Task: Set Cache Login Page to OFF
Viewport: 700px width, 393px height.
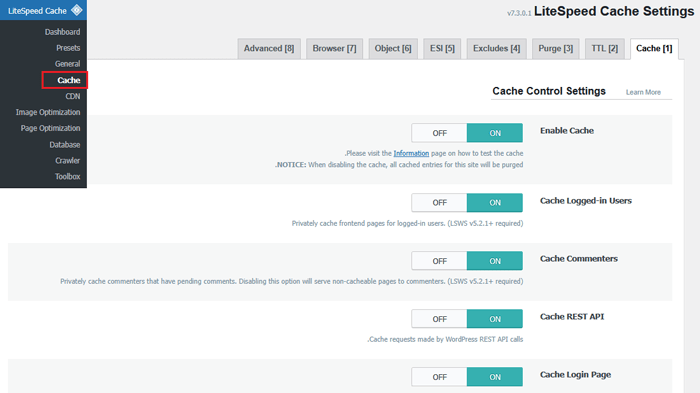Action: (x=439, y=377)
